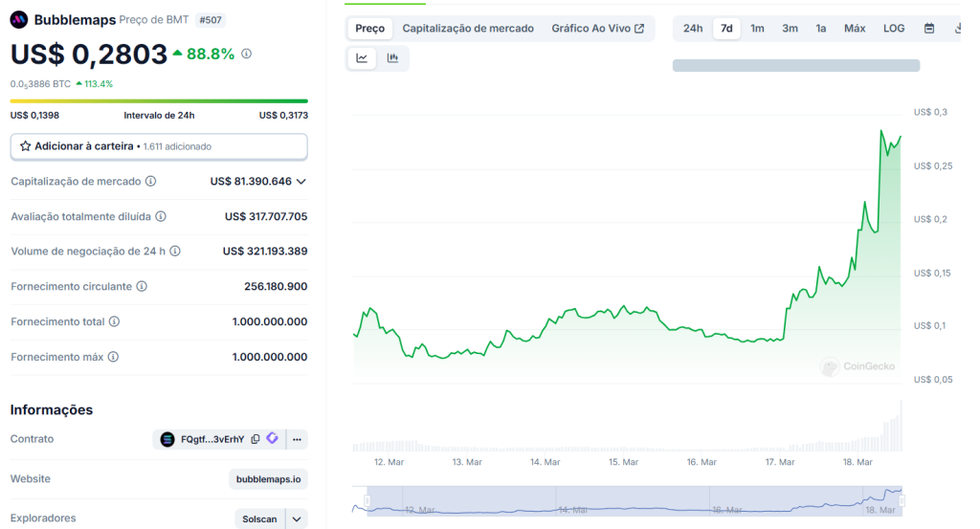
Task: Click the left handle of navigator range
Action: pyautogui.click(x=367, y=501)
